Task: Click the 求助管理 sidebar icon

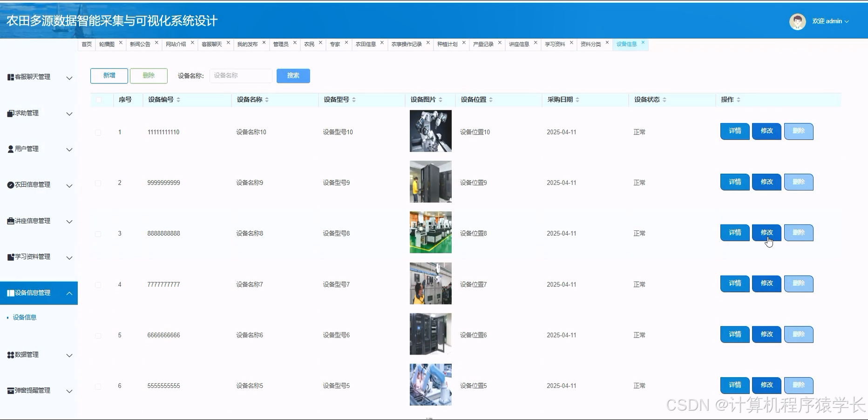Action: tap(10, 114)
